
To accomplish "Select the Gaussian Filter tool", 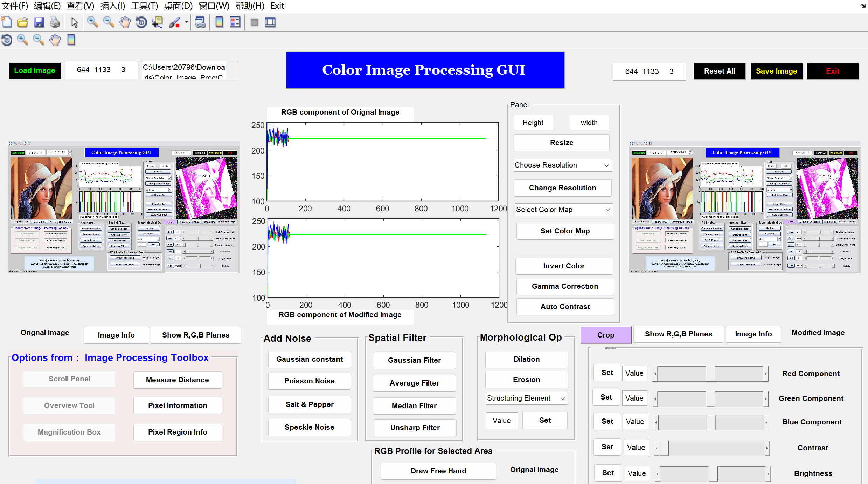I will (x=414, y=360).
